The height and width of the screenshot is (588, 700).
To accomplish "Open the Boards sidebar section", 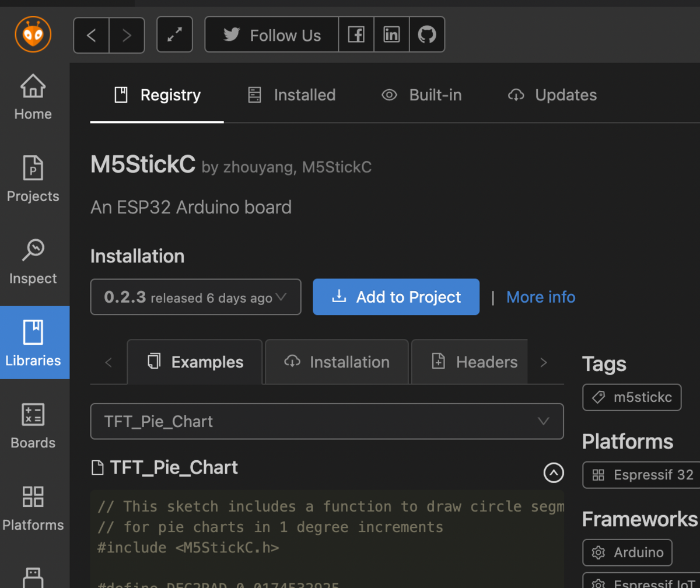I will pos(33,426).
